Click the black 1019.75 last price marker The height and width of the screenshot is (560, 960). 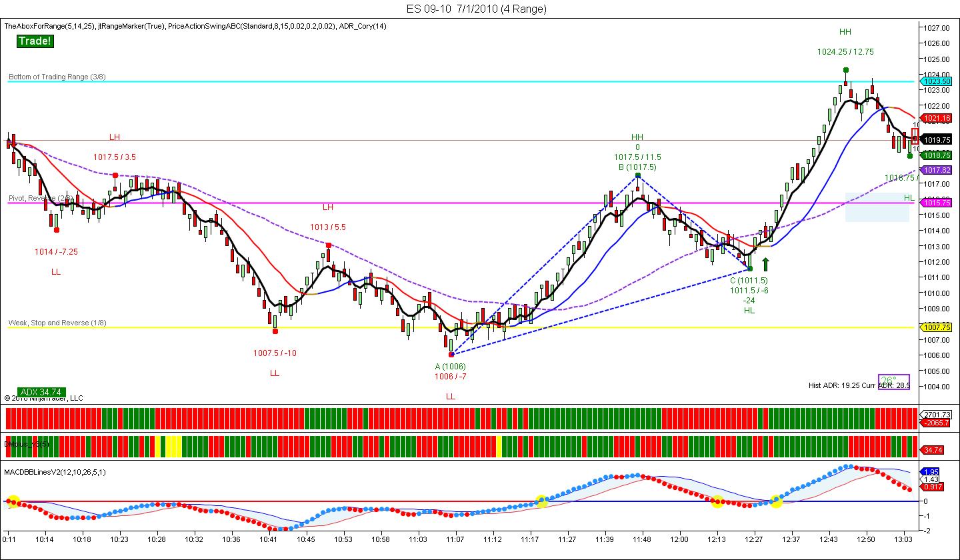click(x=937, y=140)
